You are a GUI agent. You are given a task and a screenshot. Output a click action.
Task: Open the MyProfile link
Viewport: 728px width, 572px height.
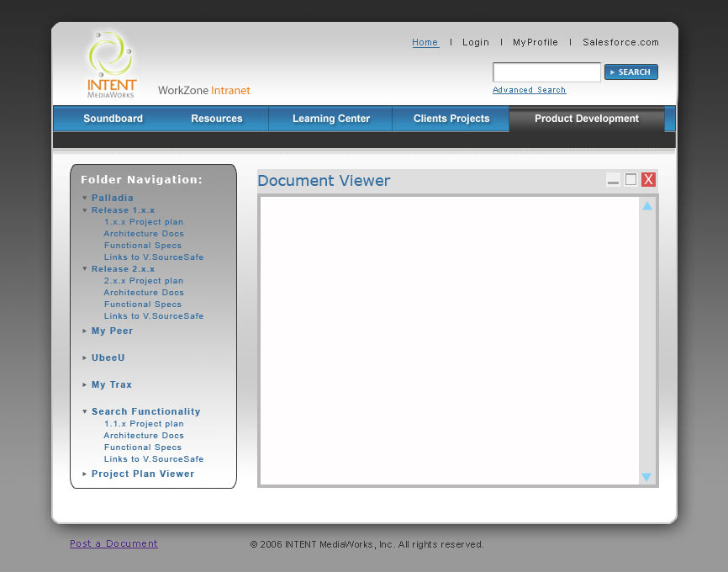[535, 42]
